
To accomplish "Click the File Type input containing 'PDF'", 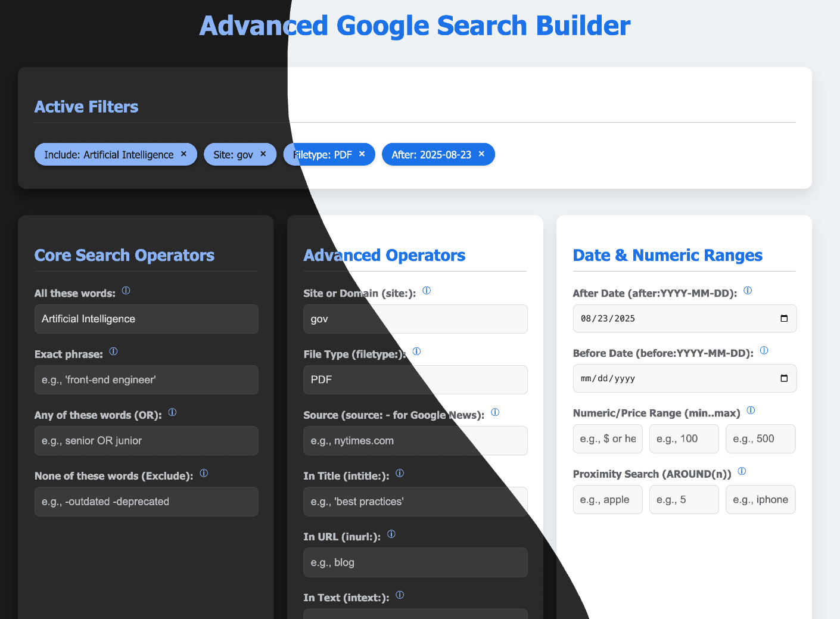I will click(415, 380).
